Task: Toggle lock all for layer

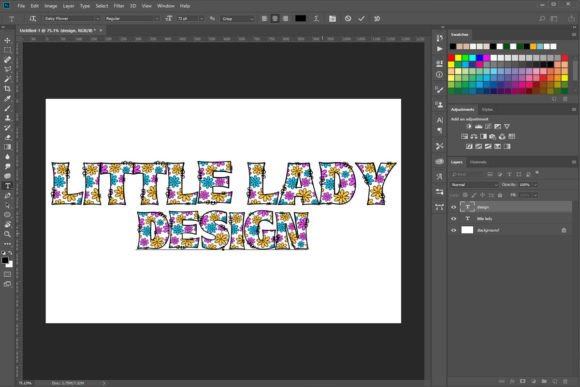Action: click(500, 195)
